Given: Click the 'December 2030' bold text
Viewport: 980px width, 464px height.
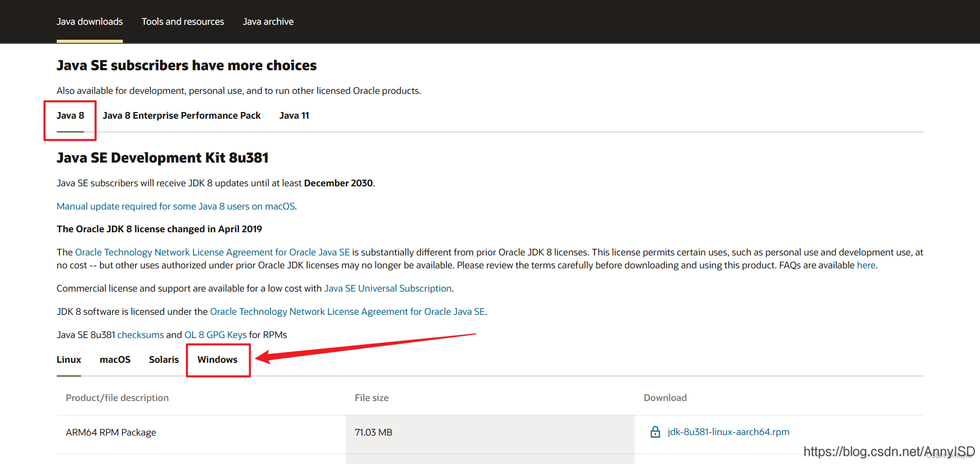Looking at the screenshot, I should tap(339, 183).
